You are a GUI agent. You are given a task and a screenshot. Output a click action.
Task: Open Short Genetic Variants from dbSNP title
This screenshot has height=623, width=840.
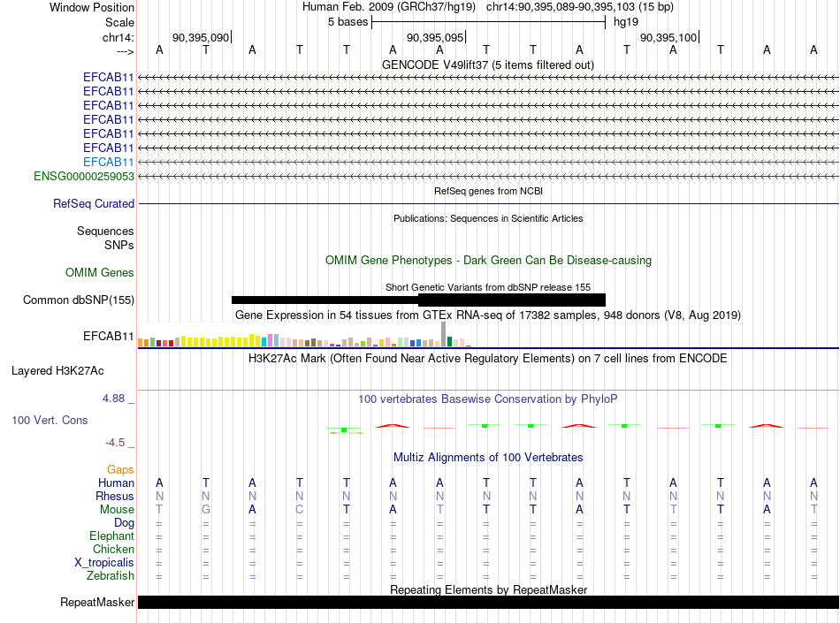tap(487, 287)
